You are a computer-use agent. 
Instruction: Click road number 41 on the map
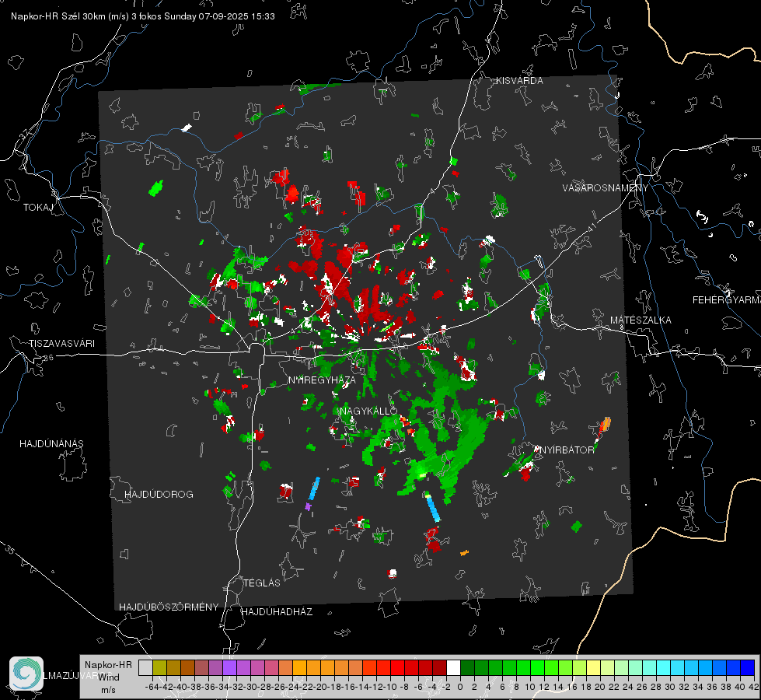592,227
